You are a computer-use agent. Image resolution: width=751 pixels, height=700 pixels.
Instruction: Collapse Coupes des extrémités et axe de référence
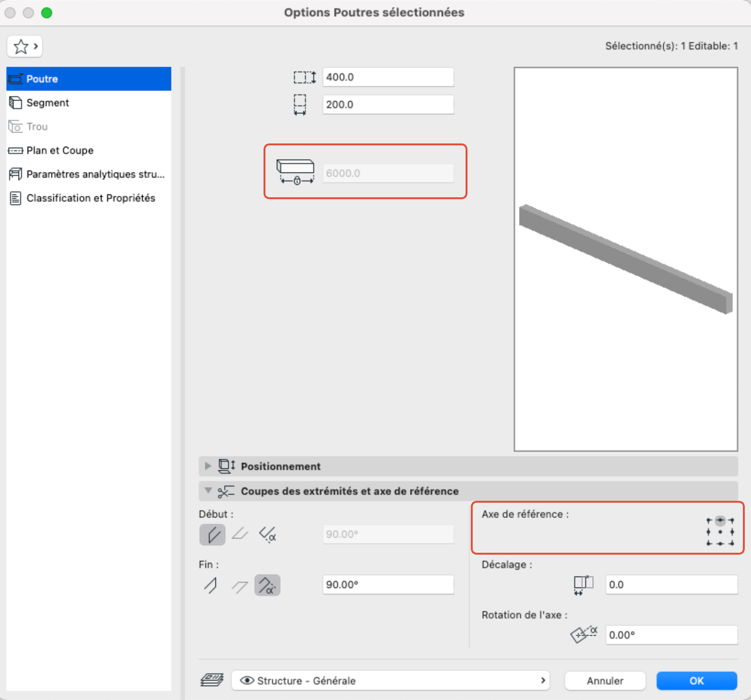coord(208,491)
